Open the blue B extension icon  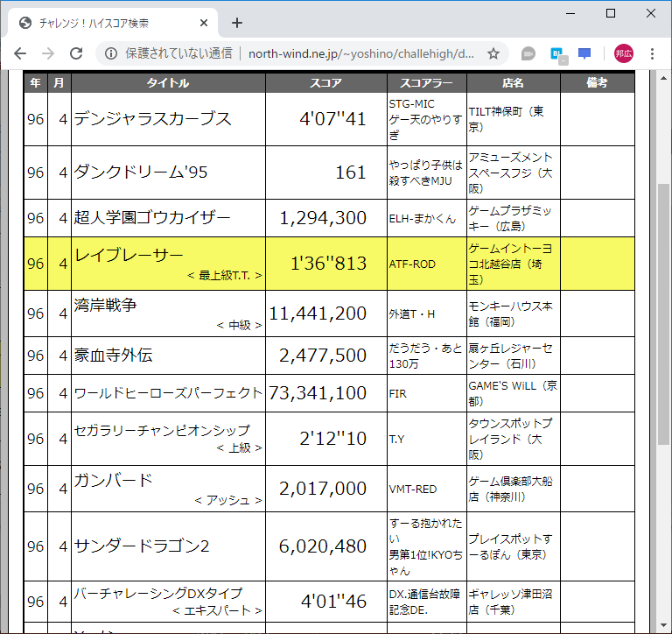pos(558,55)
